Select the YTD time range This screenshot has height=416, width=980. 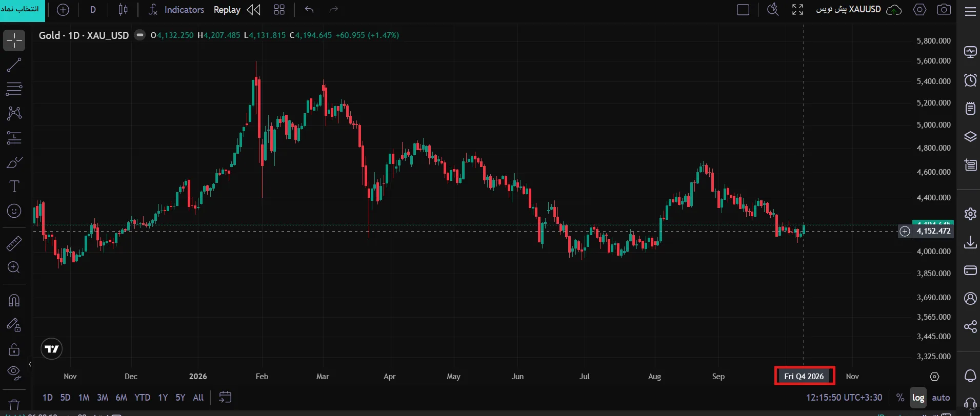143,398
